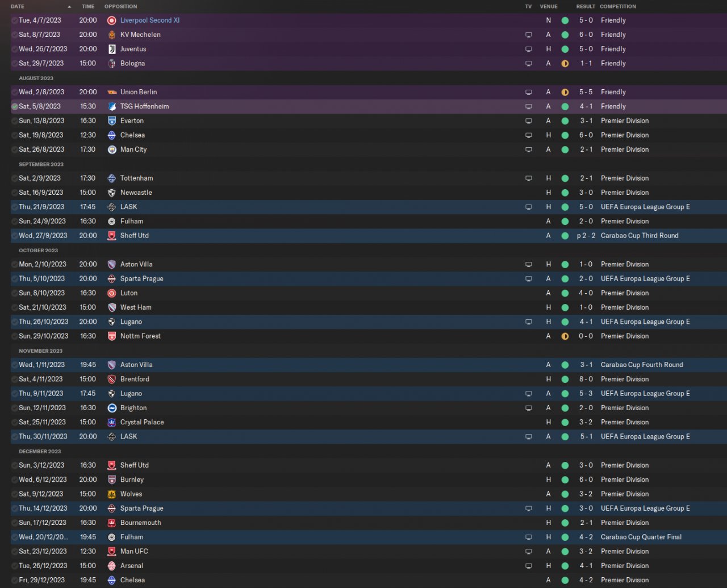Click the TV icon for the Arsenal match
The width and height of the screenshot is (727, 588).
(x=529, y=566)
